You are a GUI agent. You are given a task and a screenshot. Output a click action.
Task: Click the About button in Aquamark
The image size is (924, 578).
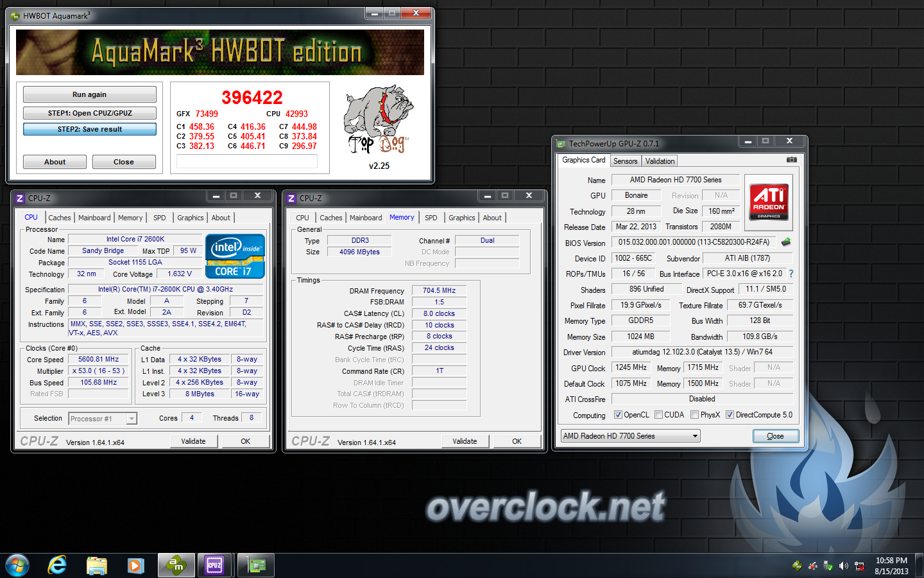click(55, 162)
